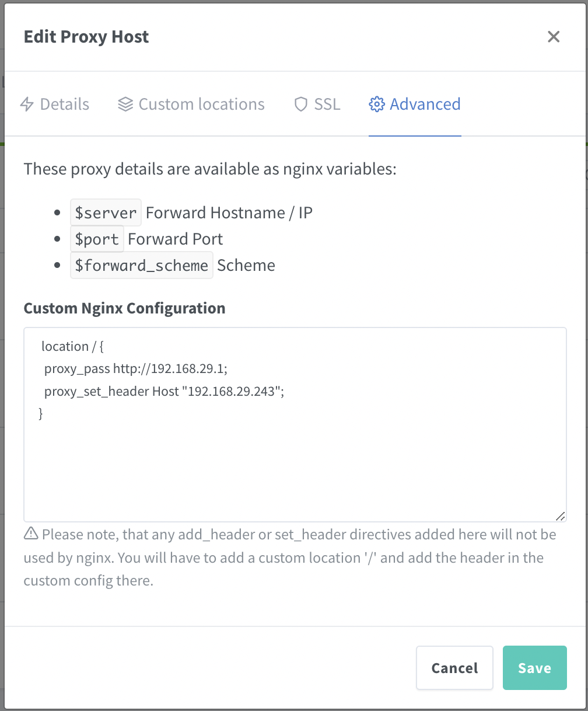Focus the empty area of the configuration textarea
This screenshot has height=711, width=588.
[295, 467]
